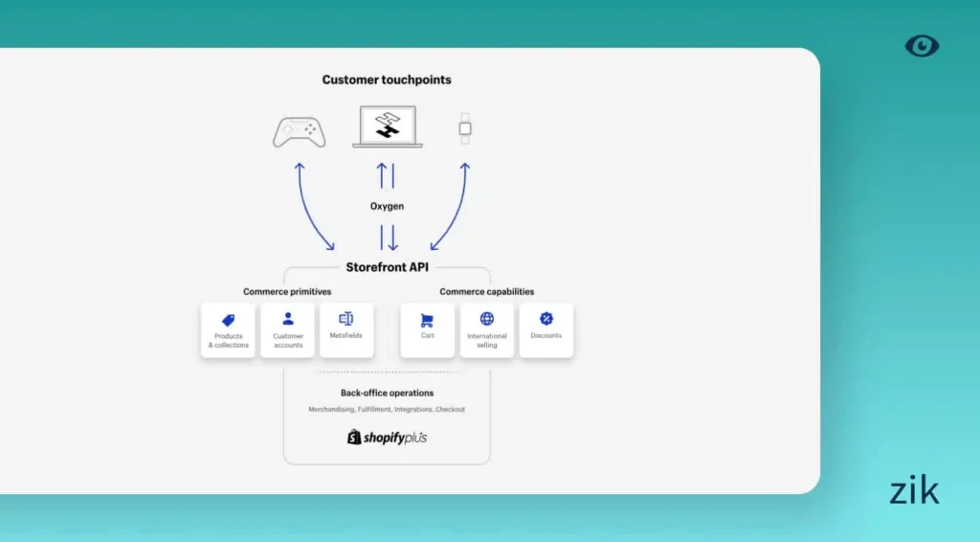Click the Commerce capabilities heading

[486, 291]
